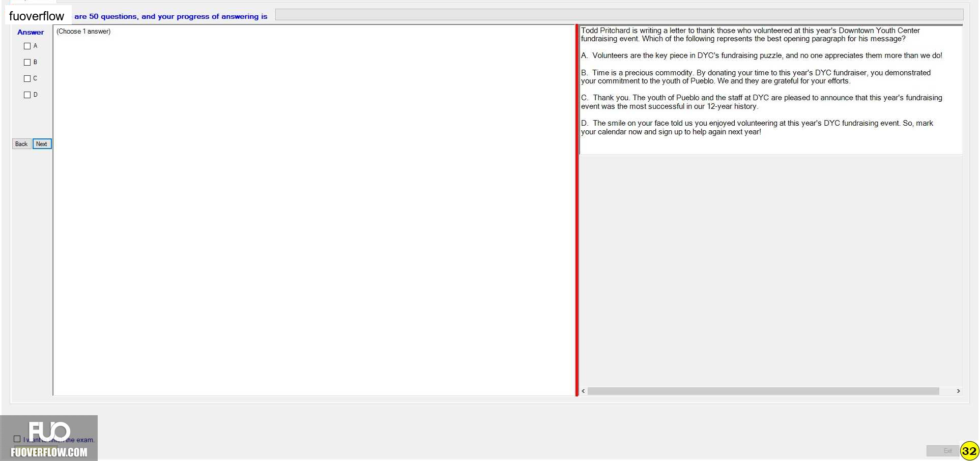The width and height of the screenshot is (980, 461).
Task: Click answer text B starting 'Time is a precious commodity'
Action: coord(756,77)
